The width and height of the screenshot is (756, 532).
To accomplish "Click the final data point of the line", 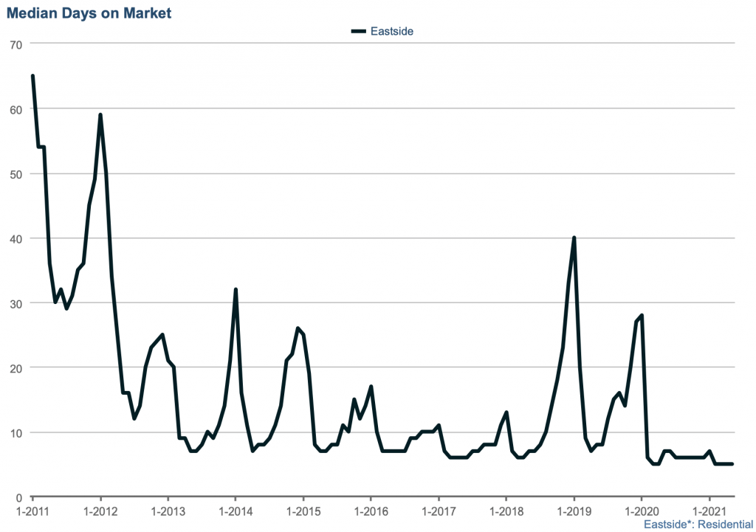I will (x=732, y=464).
